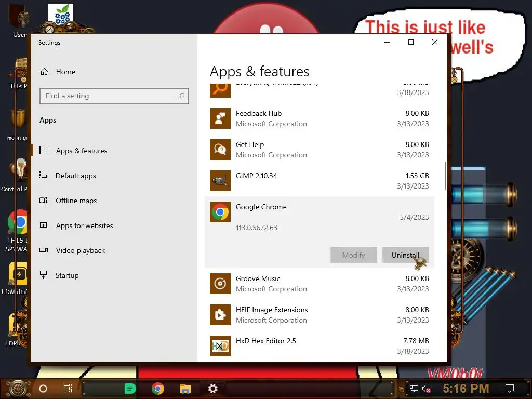Maximize the Settings window
This screenshot has width=532, height=399.
[411, 42]
